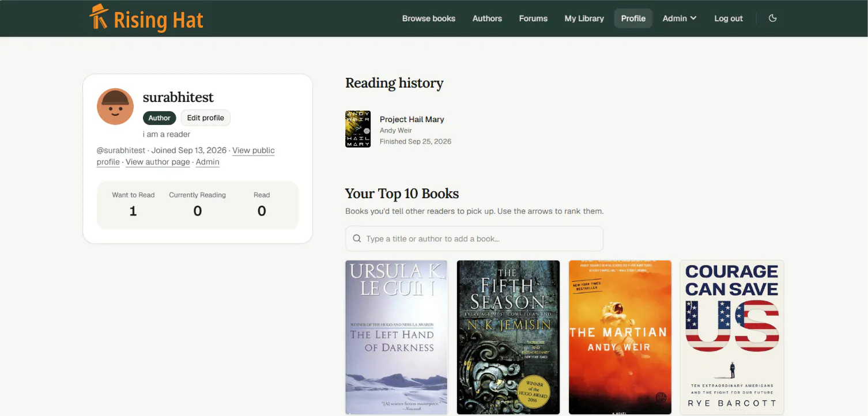Click the surabhitest avatar image
Image resolution: width=868 pixels, height=416 pixels.
pos(115,107)
